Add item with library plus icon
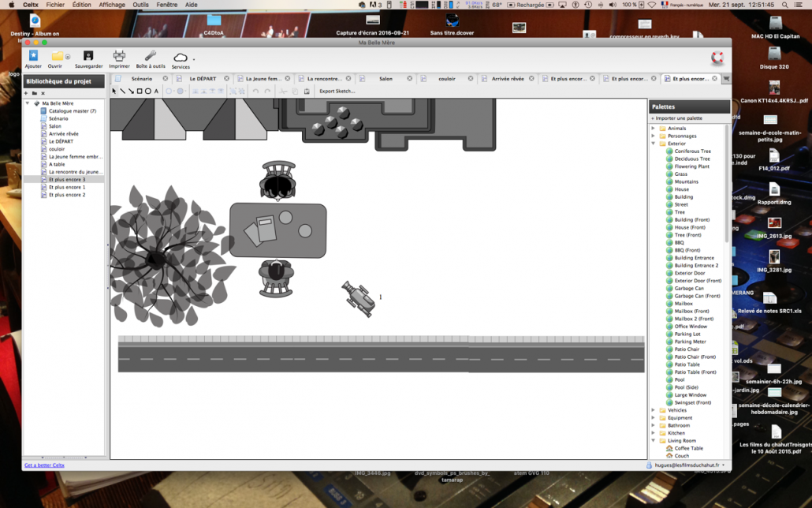The image size is (812, 508). click(x=26, y=93)
